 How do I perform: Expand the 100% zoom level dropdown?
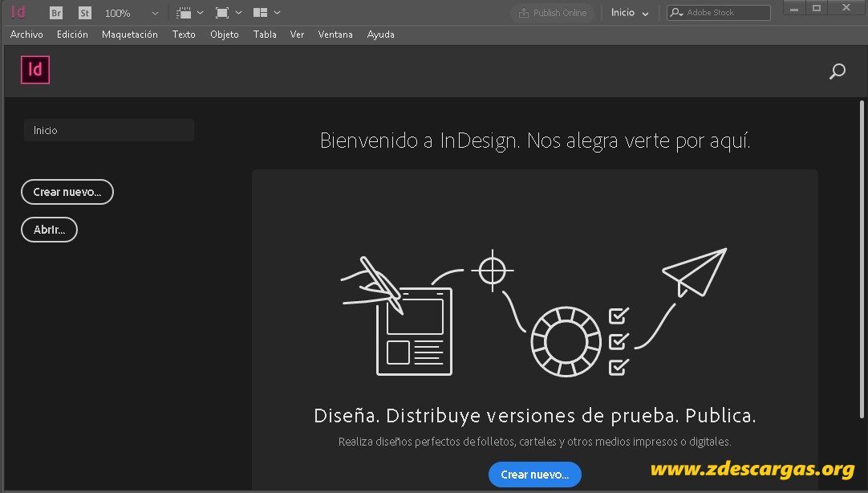pyautogui.click(x=155, y=14)
